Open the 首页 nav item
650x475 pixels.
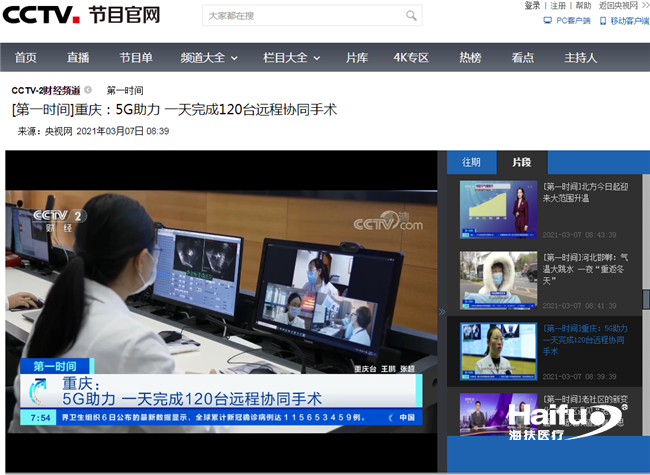point(26,58)
